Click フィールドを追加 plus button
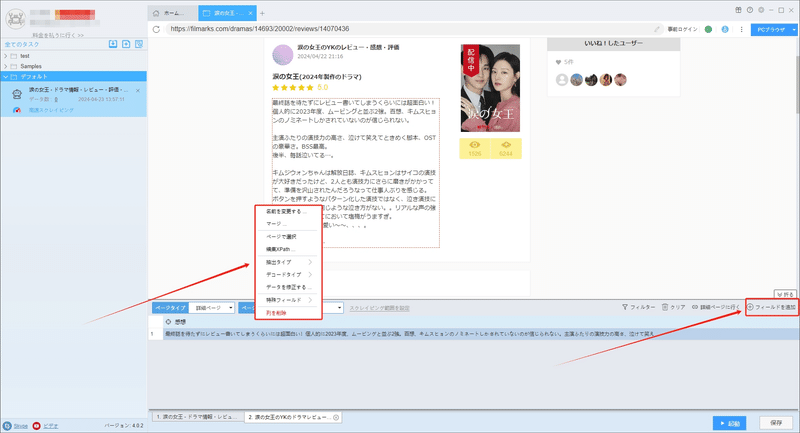 point(771,307)
